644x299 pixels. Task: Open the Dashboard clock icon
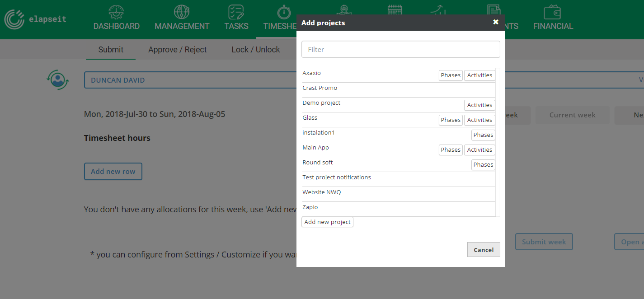pos(116,12)
